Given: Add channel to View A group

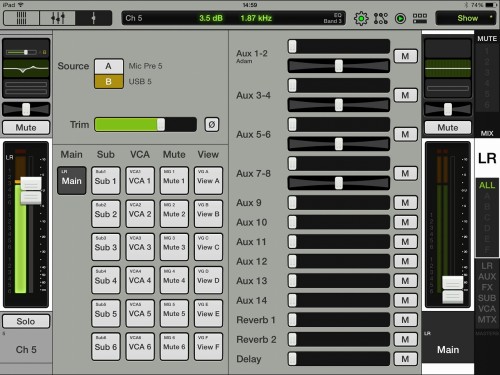Looking at the screenshot, I should coord(208,181).
